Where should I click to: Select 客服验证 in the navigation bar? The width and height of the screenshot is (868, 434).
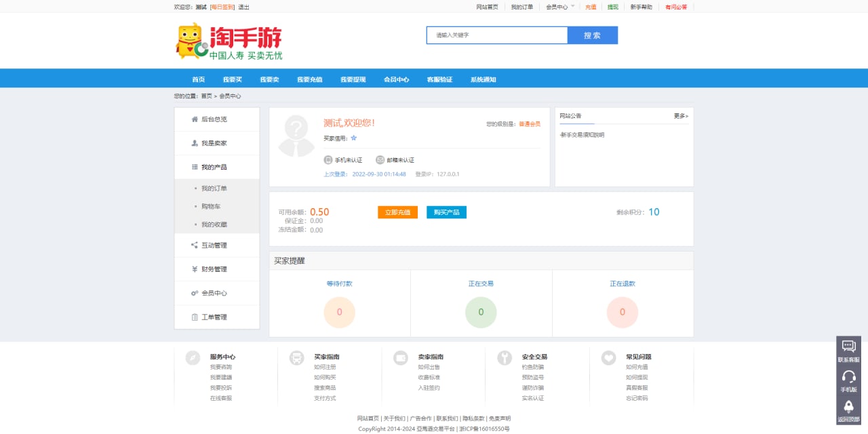tap(439, 79)
